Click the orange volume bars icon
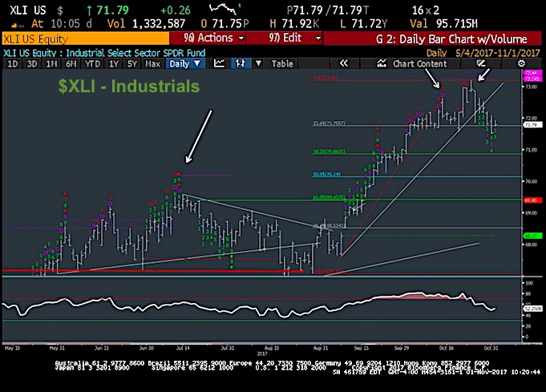Image resolution: width=546 pixels, height=392 pixels. (18, 25)
